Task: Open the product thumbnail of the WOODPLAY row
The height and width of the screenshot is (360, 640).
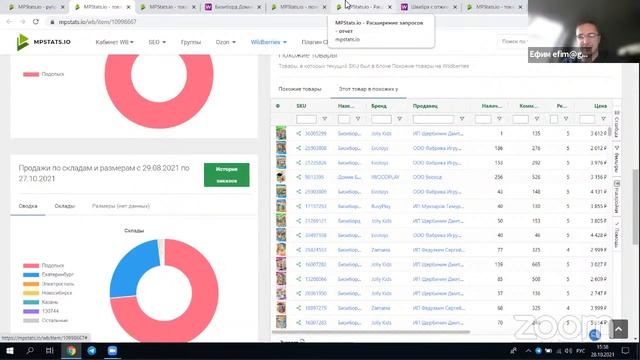Action: (x=281, y=177)
